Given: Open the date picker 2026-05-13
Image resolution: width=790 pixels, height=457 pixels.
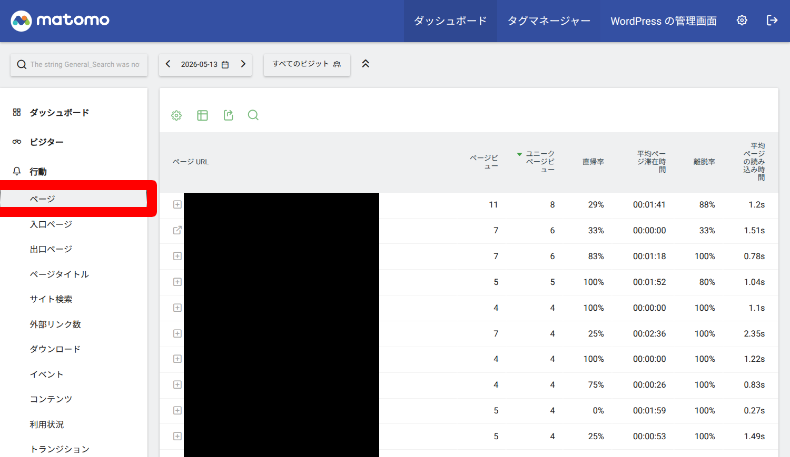Looking at the screenshot, I should pos(205,64).
